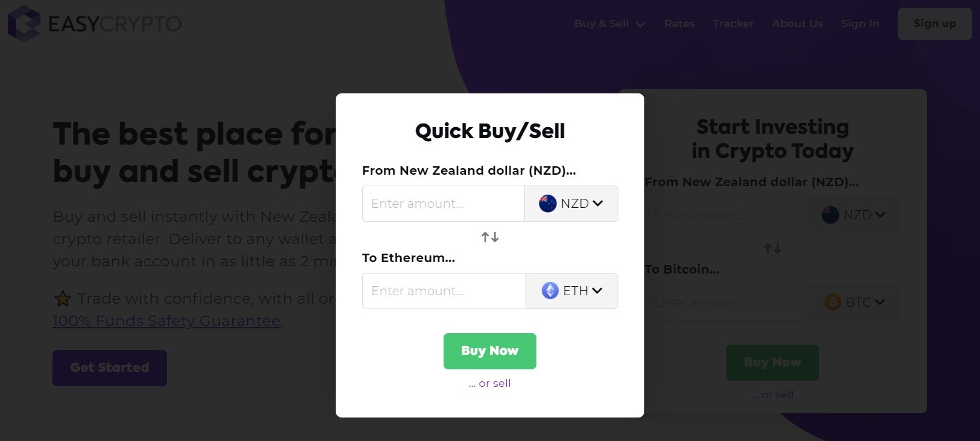Screen dimensions: 980x441
Task: Click the Sign up button
Action: coord(934,24)
